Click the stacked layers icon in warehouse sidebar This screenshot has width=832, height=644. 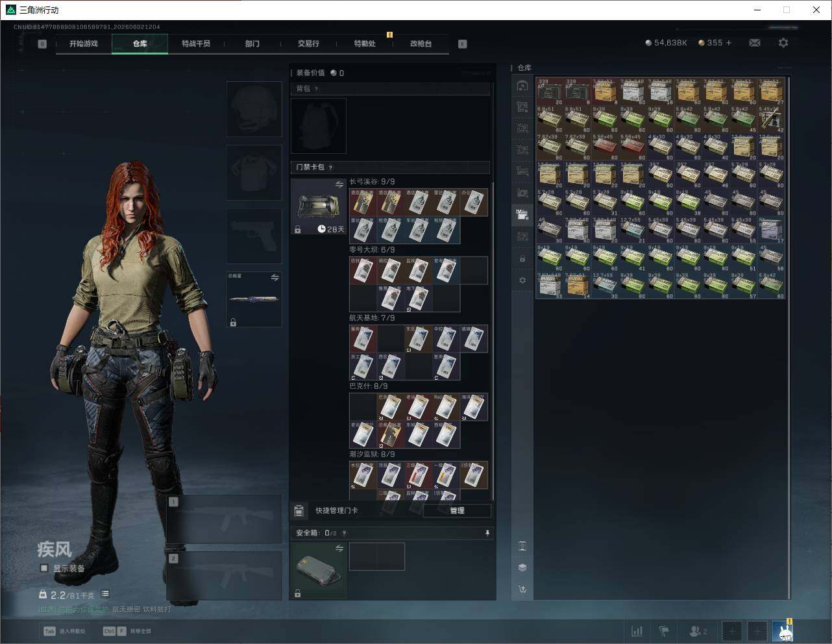click(x=522, y=567)
